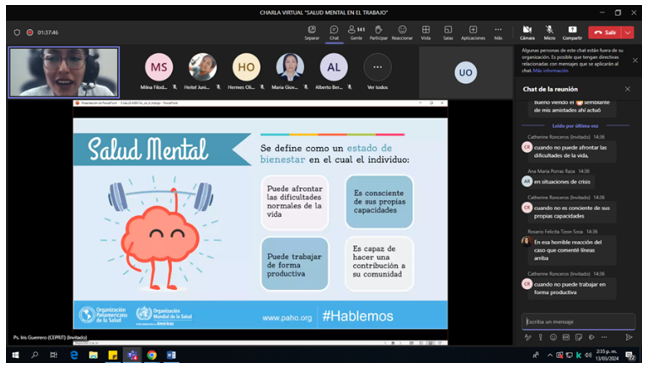Open the meeting Chat panel button
The image size is (648, 365).
[334, 33]
